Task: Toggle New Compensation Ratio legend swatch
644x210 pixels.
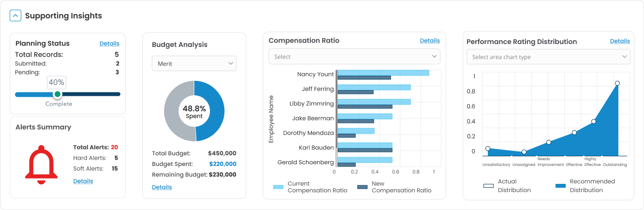Action: tap(363, 187)
